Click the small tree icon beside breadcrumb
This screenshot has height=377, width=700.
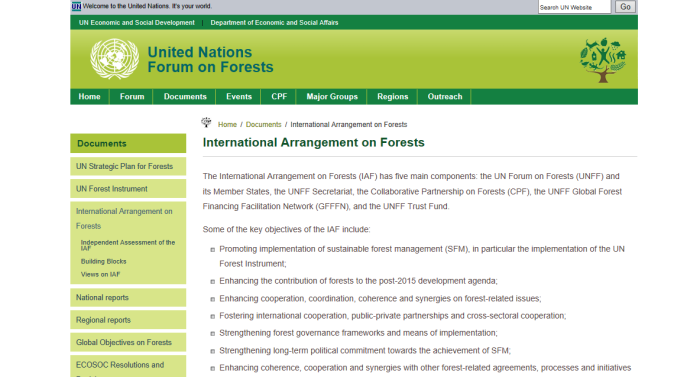[206, 122]
